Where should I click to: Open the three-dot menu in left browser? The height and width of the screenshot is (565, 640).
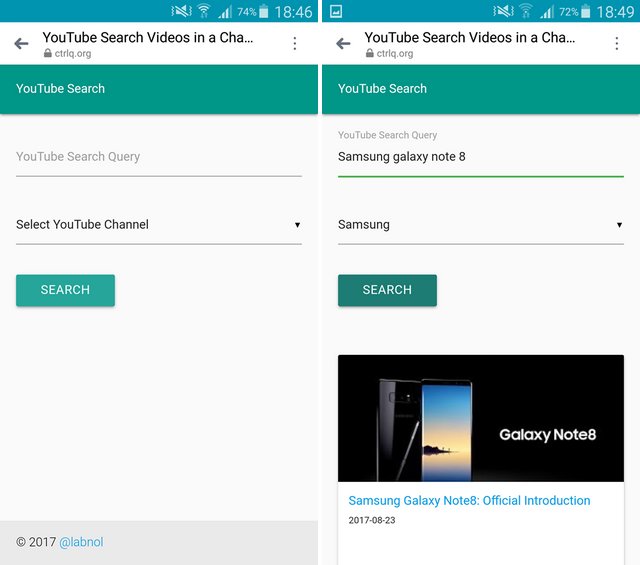tap(294, 44)
